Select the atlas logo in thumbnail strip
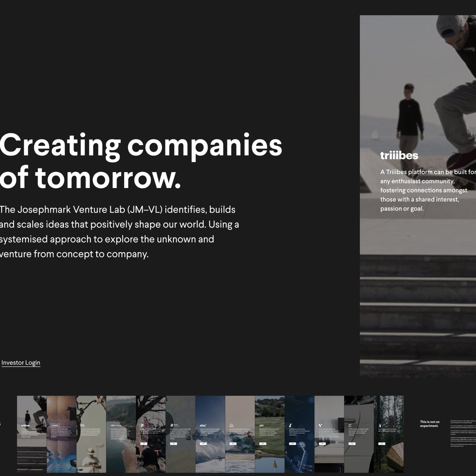The height and width of the screenshot is (476, 476). (x=203, y=425)
